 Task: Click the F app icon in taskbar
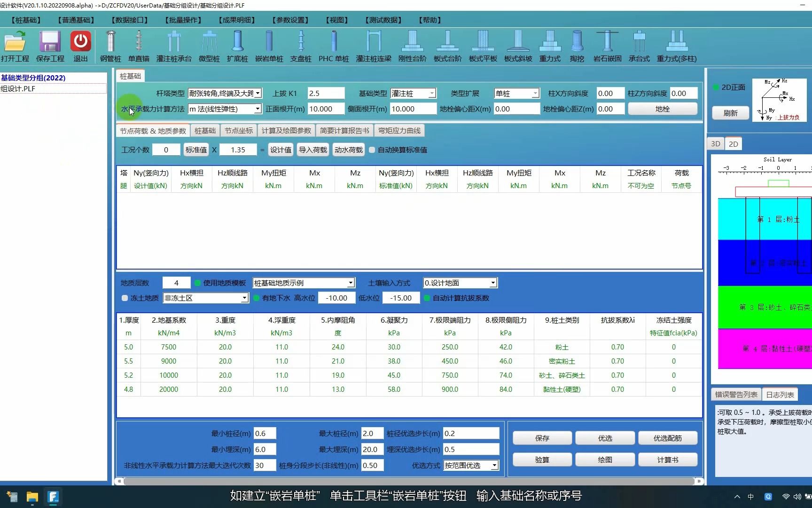[53, 497]
